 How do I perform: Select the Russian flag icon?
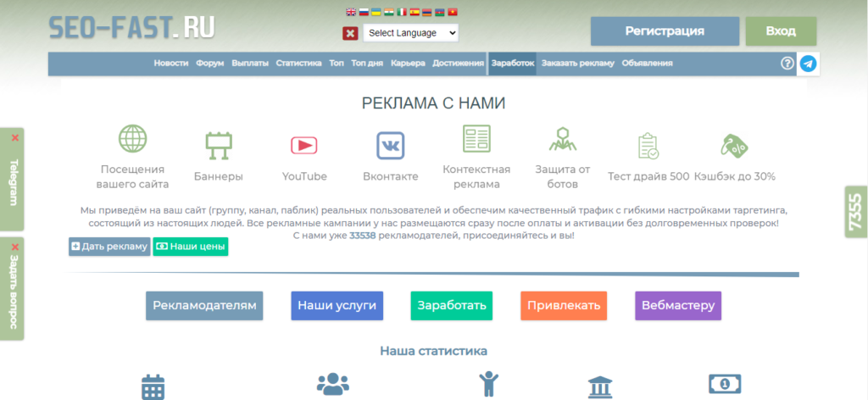tap(364, 12)
